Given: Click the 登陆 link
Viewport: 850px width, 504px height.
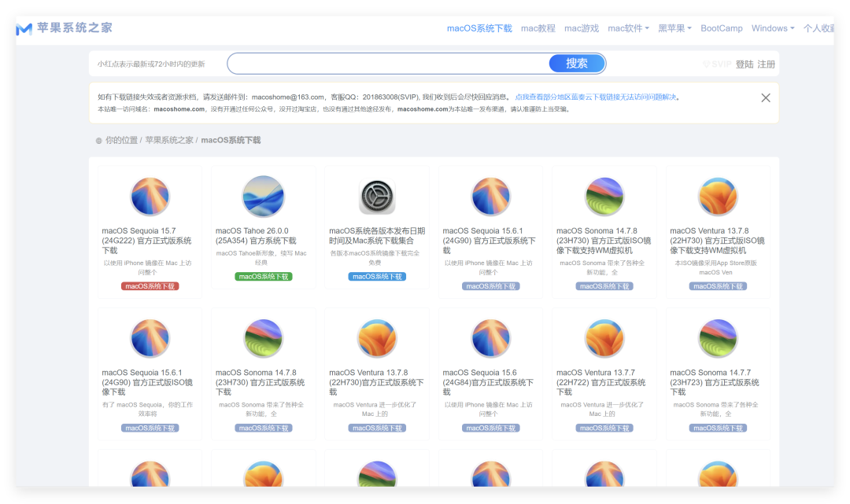Looking at the screenshot, I should [745, 64].
